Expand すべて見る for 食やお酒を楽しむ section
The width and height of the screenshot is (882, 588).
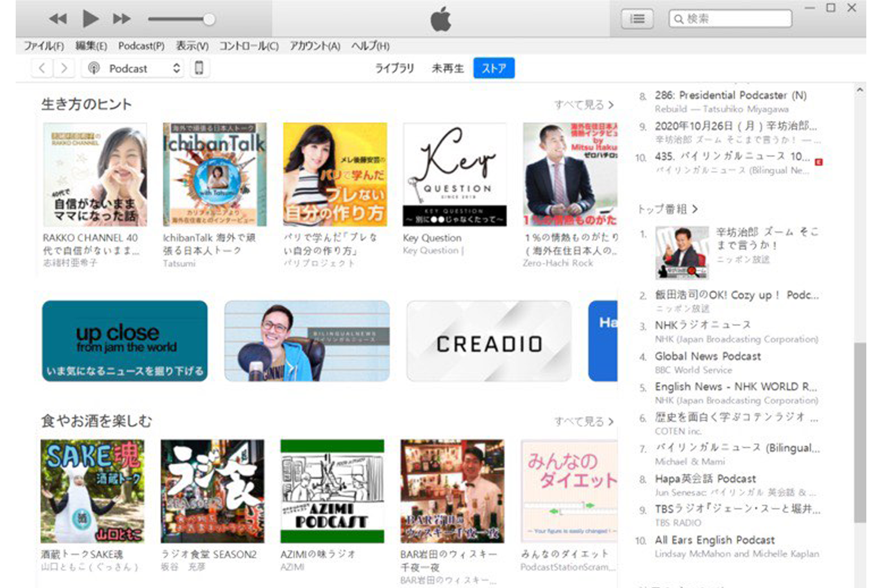tap(583, 421)
